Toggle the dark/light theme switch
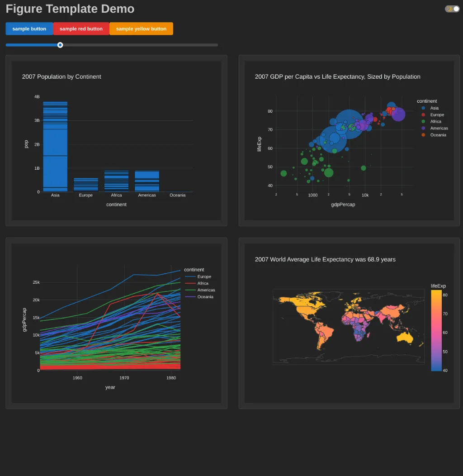This screenshot has width=463, height=476. (x=452, y=9)
